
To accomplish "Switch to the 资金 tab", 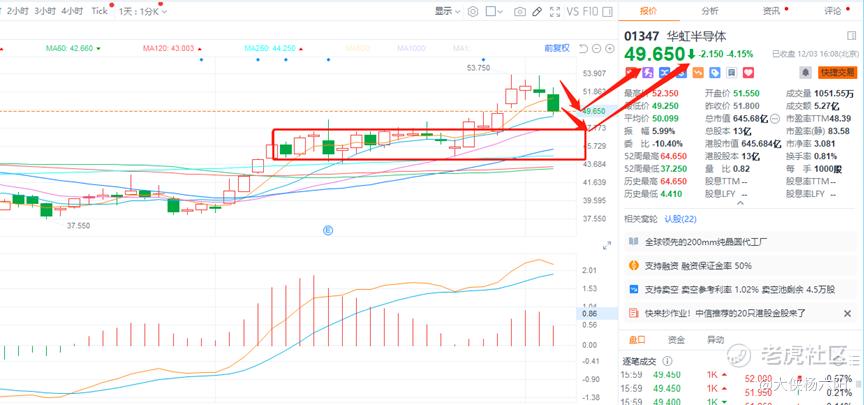I will [676, 339].
